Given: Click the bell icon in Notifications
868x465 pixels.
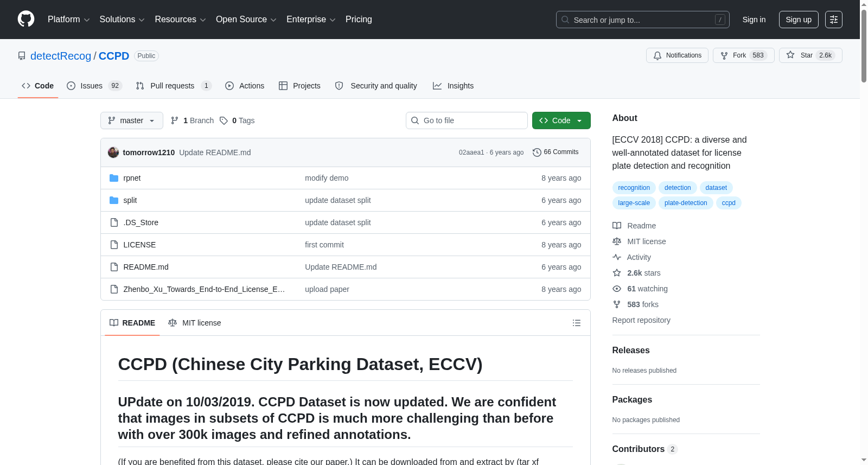Looking at the screenshot, I should coord(658,55).
